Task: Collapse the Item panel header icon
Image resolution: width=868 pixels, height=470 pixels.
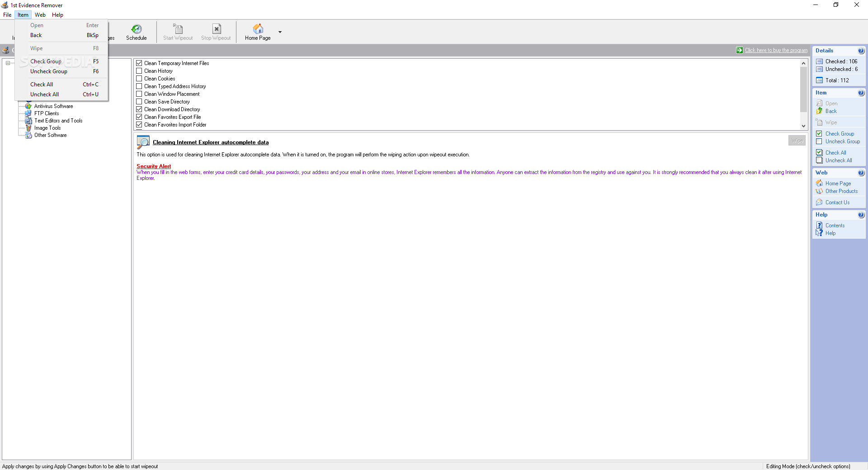Action: pyautogui.click(x=861, y=93)
